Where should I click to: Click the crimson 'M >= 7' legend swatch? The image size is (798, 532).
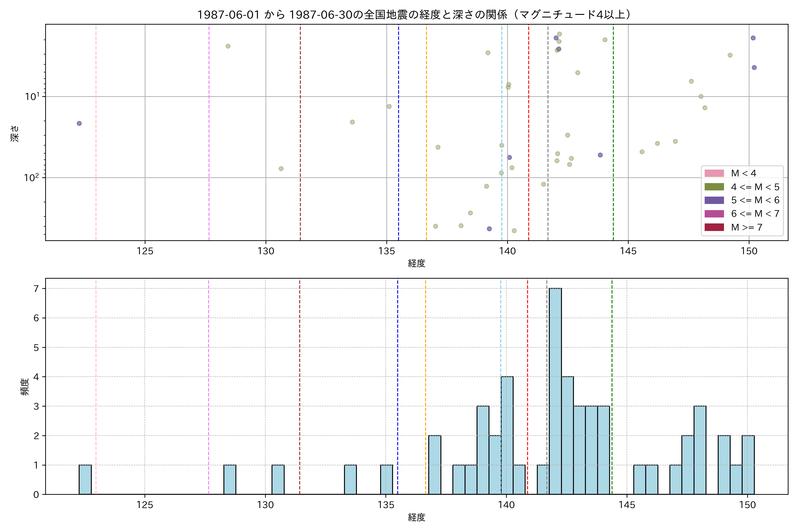[714, 227]
